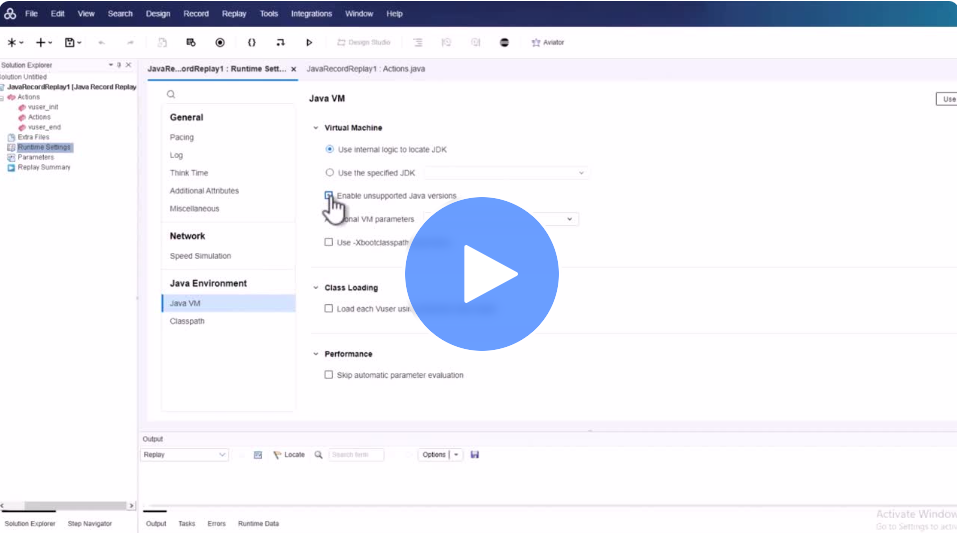Screen dimensions: 957x533
Task: Collapse the Virtual Machine section
Action: [317, 128]
